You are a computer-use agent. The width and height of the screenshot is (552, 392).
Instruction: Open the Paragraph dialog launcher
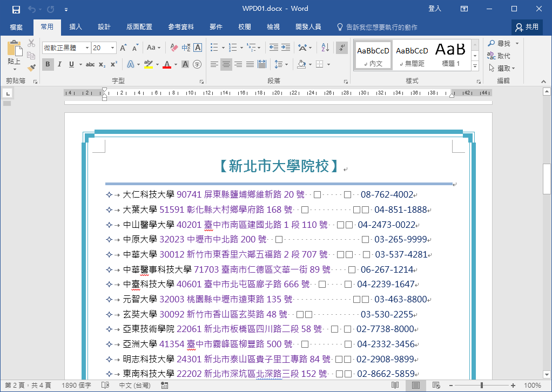pyautogui.click(x=346, y=82)
